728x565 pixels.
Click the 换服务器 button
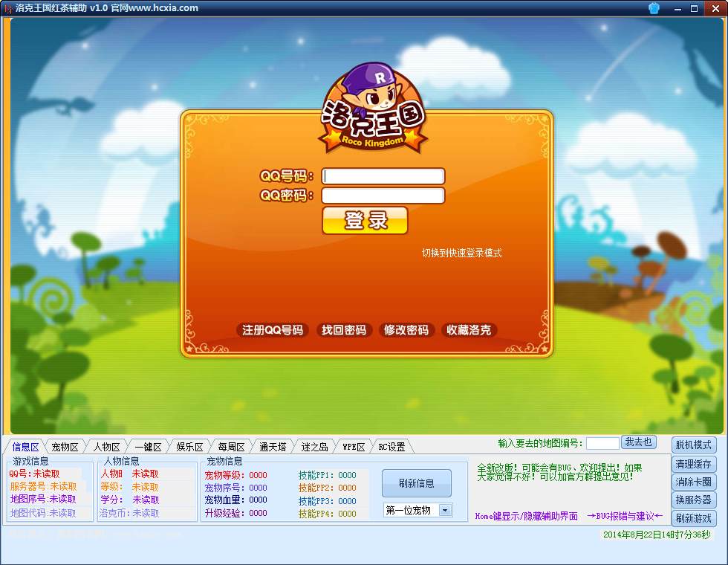click(x=694, y=500)
